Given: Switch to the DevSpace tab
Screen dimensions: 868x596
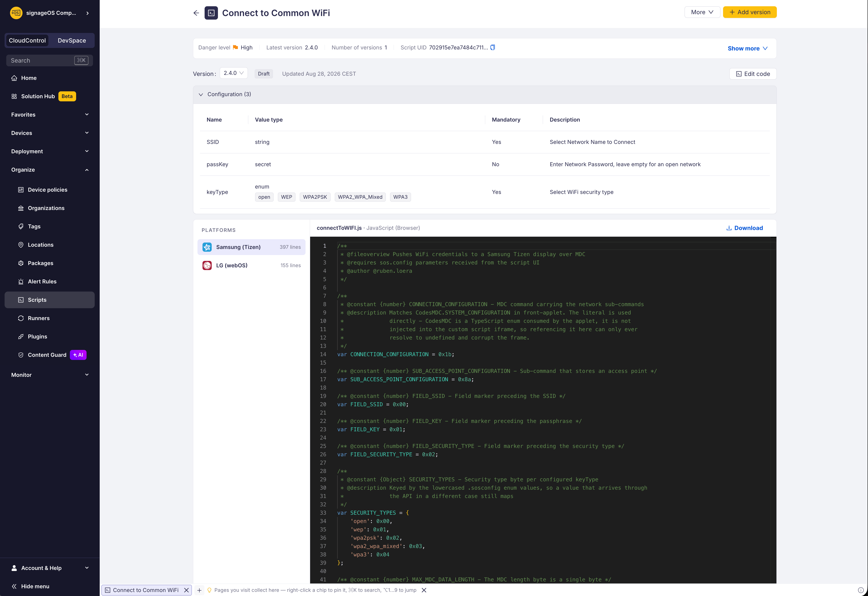Looking at the screenshot, I should point(72,40).
